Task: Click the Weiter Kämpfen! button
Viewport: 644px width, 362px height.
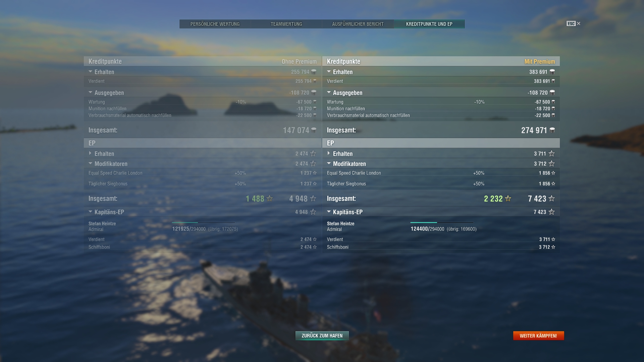Action: pyautogui.click(x=538, y=336)
